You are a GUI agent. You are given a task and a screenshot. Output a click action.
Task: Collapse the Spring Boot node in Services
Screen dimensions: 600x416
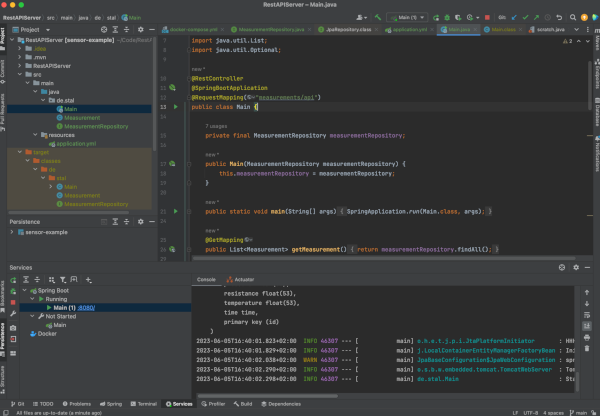23,289
